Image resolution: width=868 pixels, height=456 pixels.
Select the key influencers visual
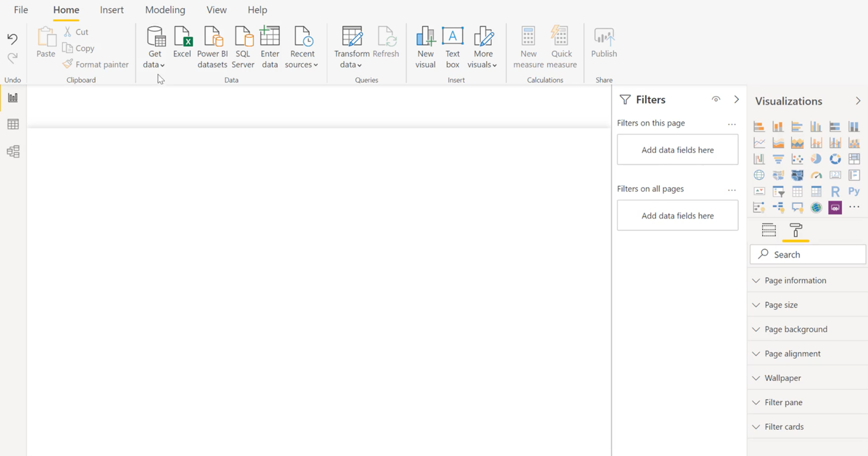(759, 207)
